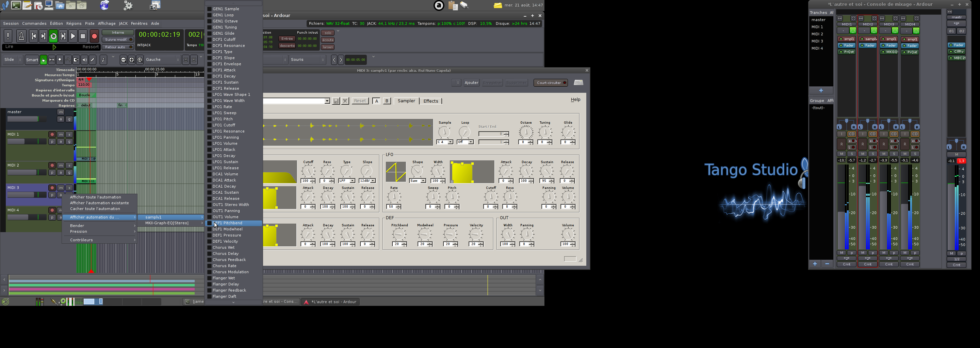
Task: Open the Slide edit mode dropdown
Action: coord(13,60)
